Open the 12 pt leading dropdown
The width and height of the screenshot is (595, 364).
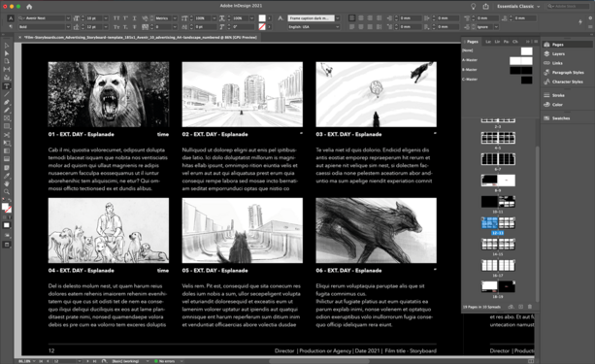click(x=106, y=27)
